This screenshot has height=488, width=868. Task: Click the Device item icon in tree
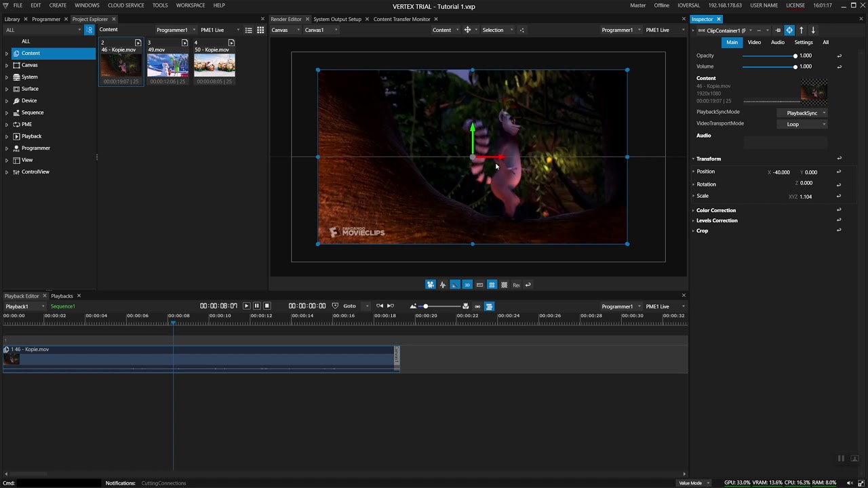tap(16, 101)
